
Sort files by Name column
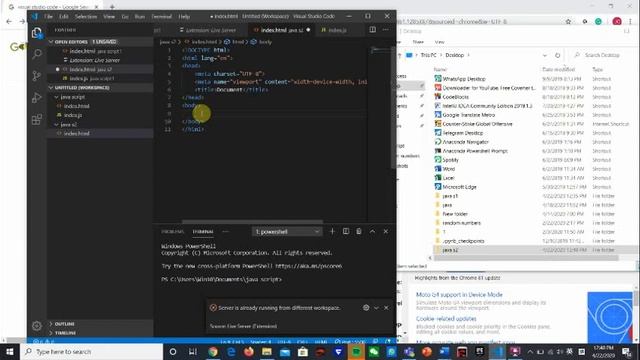[x=440, y=69]
